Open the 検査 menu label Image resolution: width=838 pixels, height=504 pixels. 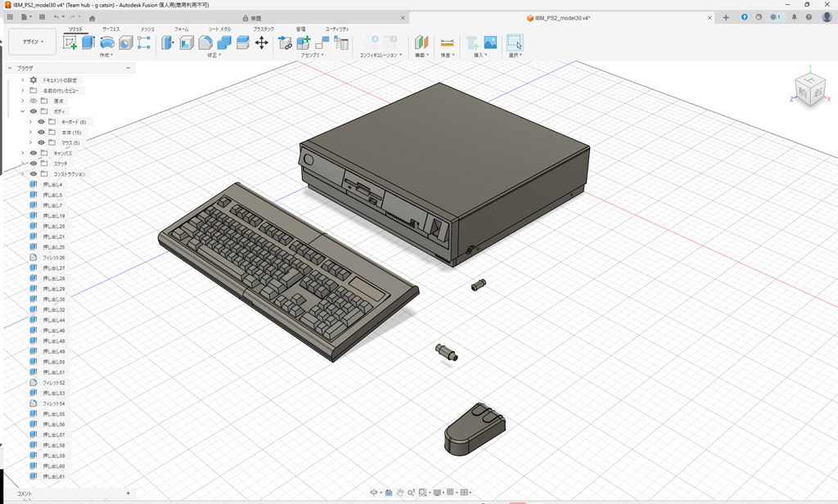tap(446, 56)
